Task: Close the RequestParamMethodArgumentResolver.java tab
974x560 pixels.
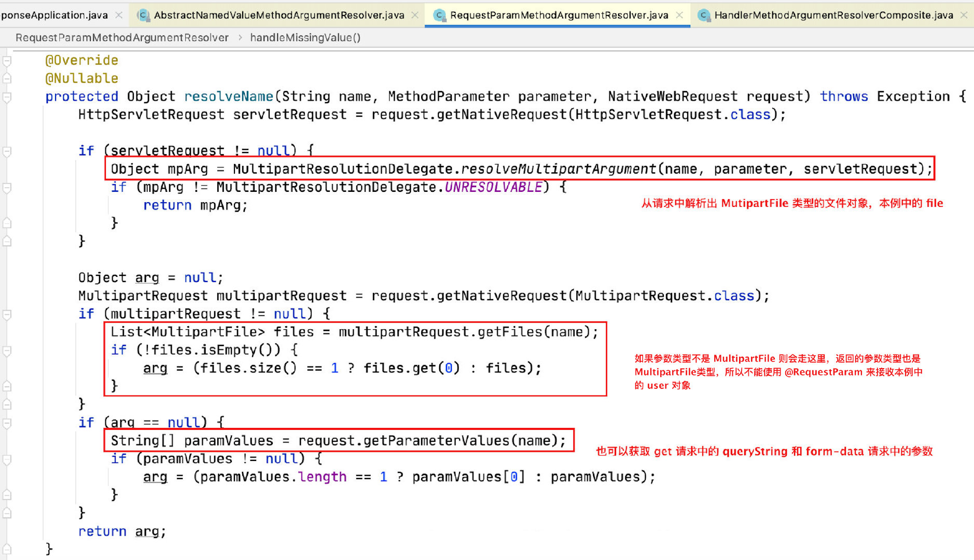Action: [x=679, y=15]
